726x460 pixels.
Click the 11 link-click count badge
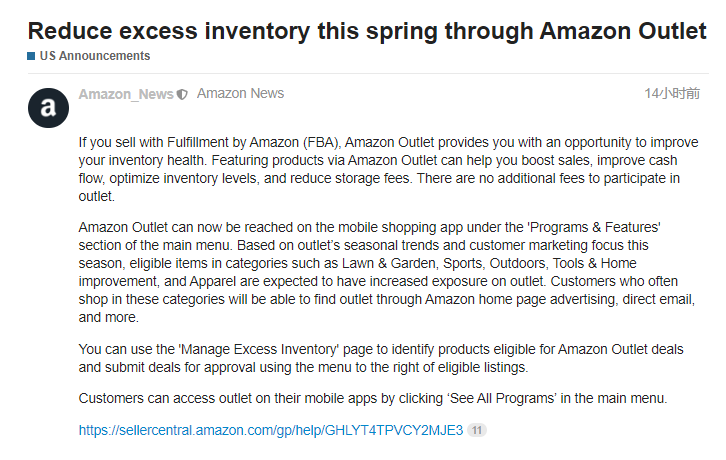pyautogui.click(x=477, y=430)
